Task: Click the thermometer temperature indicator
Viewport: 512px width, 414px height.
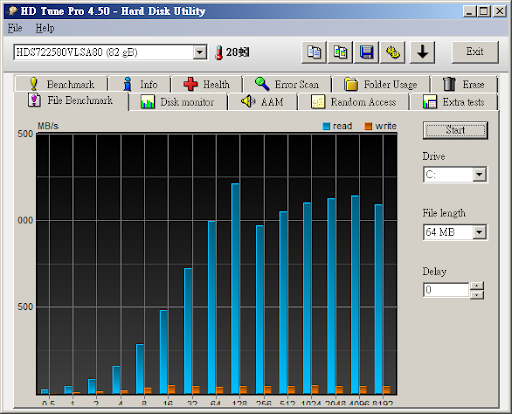Action: click(x=219, y=53)
